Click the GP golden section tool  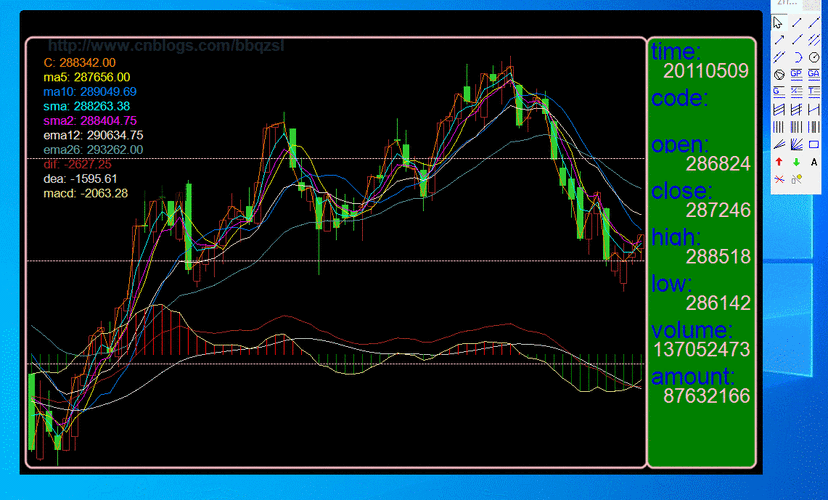tap(796, 74)
